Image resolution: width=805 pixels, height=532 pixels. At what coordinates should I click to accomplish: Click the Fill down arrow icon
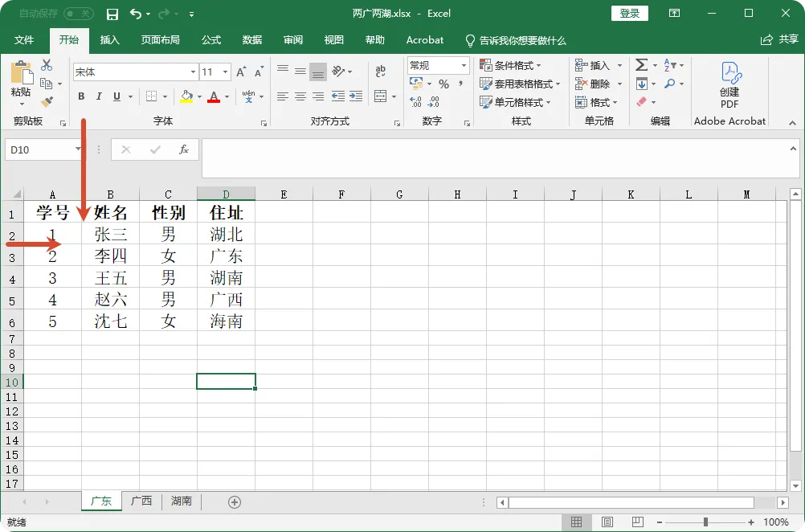tap(642, 84)
